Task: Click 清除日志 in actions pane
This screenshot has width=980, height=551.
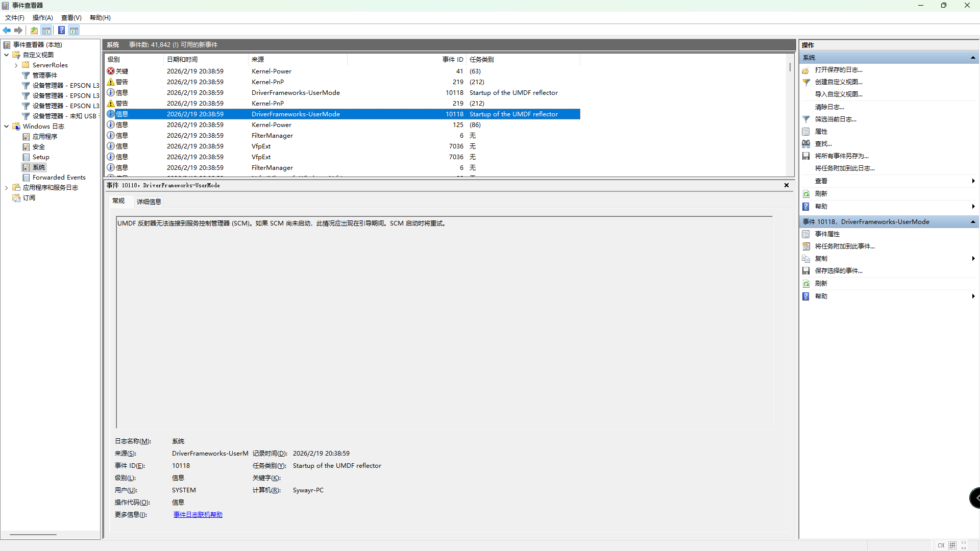Action: 829,107
